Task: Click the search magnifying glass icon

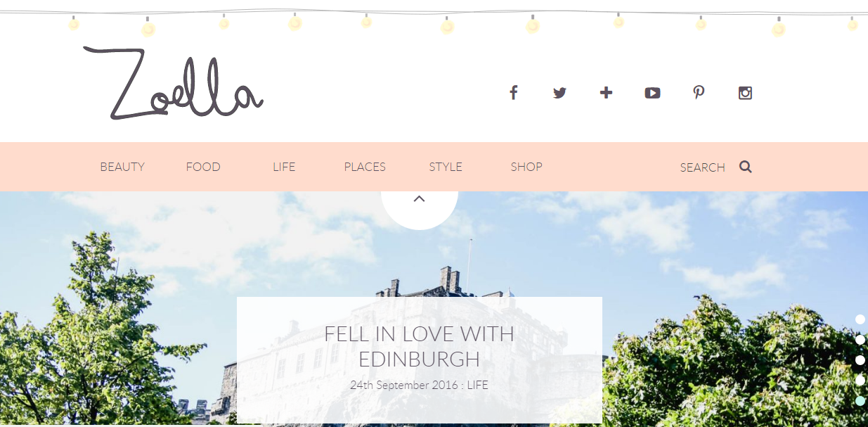Action: (x=746, y=167)
